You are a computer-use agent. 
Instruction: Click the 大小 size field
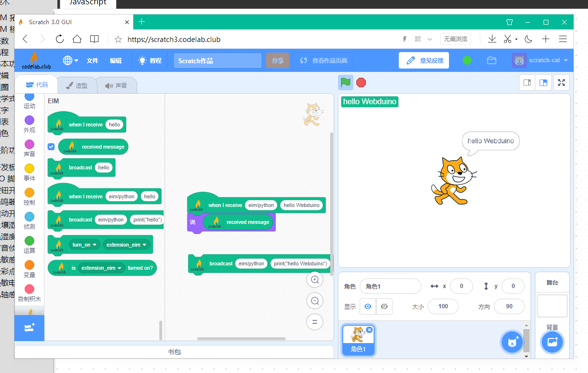coord(443,306)
